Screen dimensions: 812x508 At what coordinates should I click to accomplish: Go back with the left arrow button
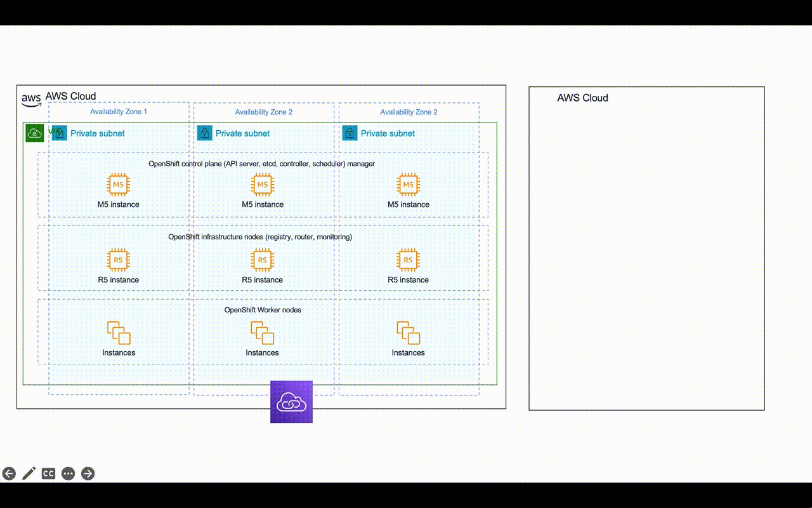coord(10,473)
